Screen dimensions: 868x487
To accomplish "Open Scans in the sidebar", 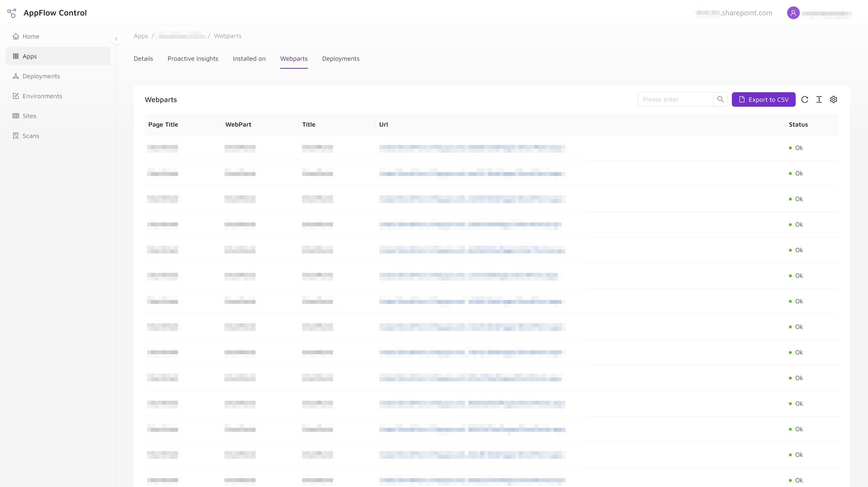I will 58,136.
